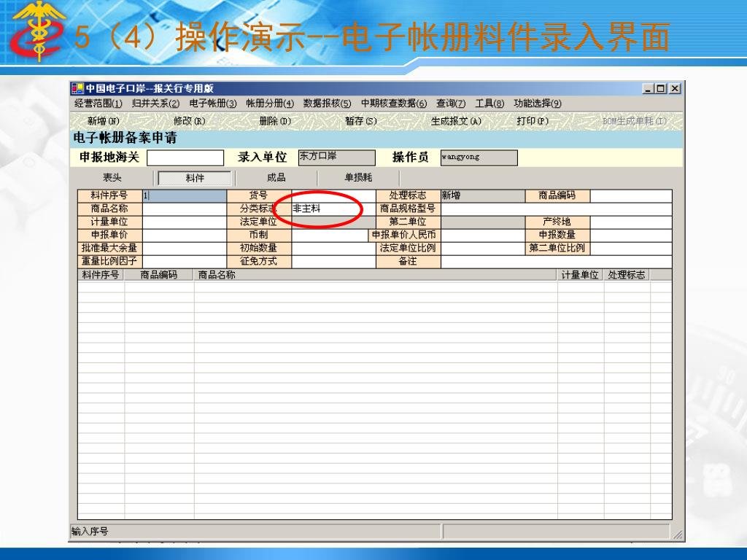747x560 pixels.
Task: Click the 商品规格型号 input field
Action: pos(557,209)
